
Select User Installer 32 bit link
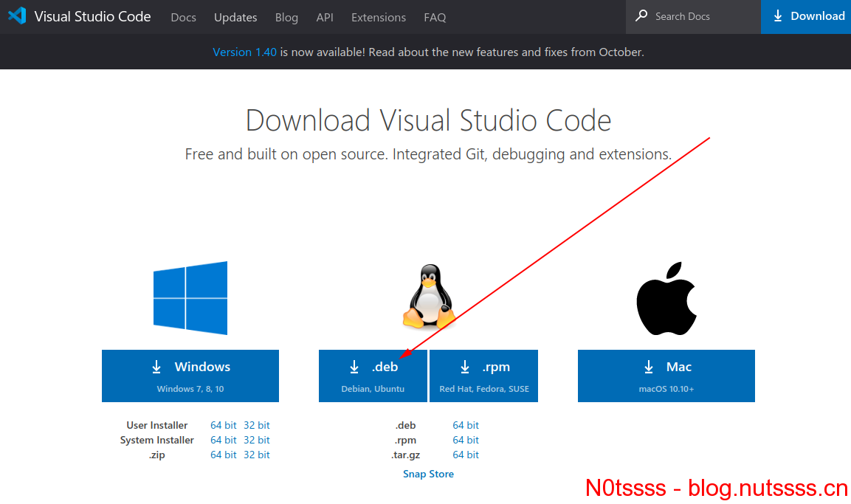pyautogui.click(x=257, y=425)
